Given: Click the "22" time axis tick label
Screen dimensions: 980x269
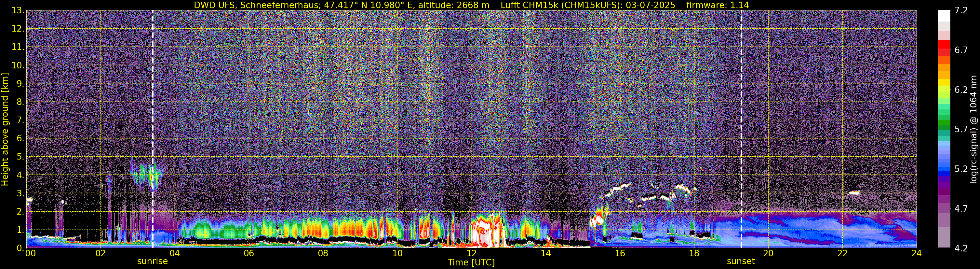Looking at the screenshot, I should (x=842, y=253).
